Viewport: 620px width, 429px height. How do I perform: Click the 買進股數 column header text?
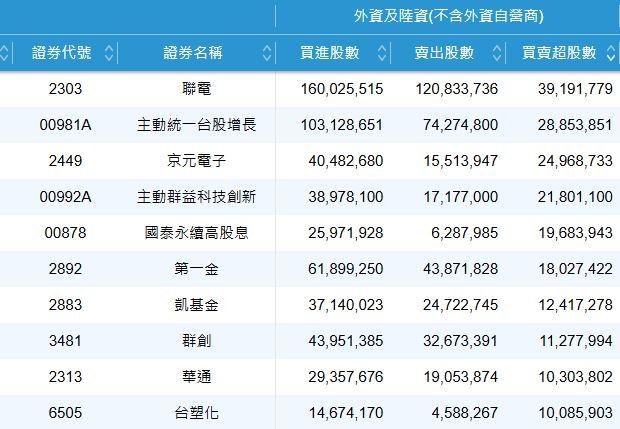coord(329,53)
